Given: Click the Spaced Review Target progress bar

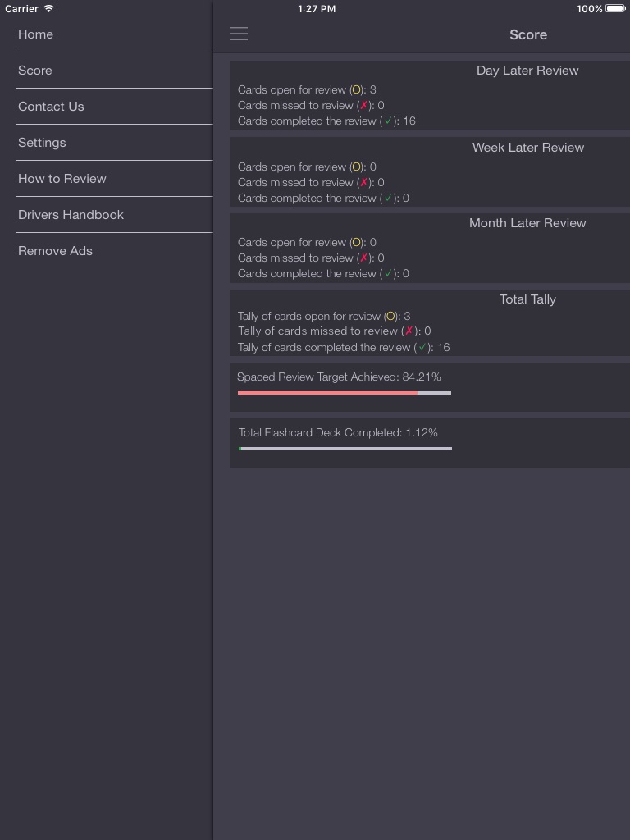Looking at the screenshot, I should (345, 392).
